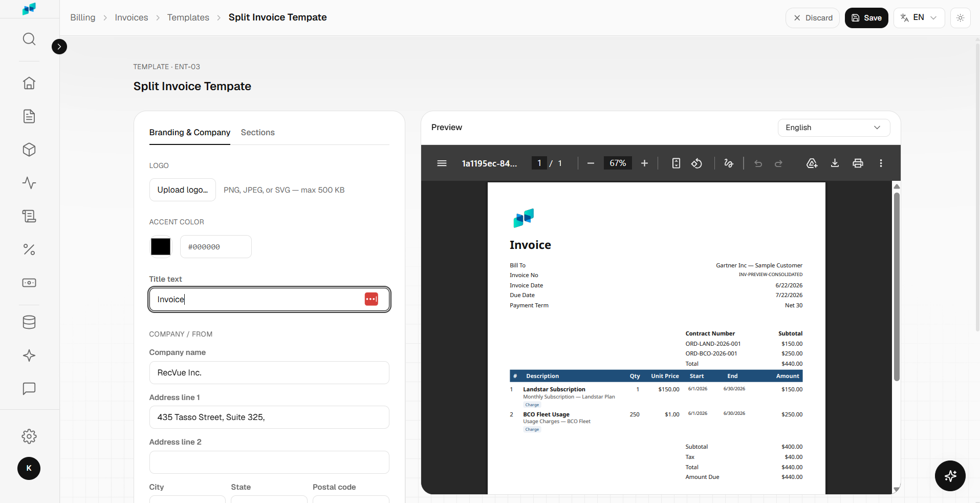Screen dimensions: 980x503
Task: Click 'ORD-LAND-2026-001' contract number
Action: point(713,344)
